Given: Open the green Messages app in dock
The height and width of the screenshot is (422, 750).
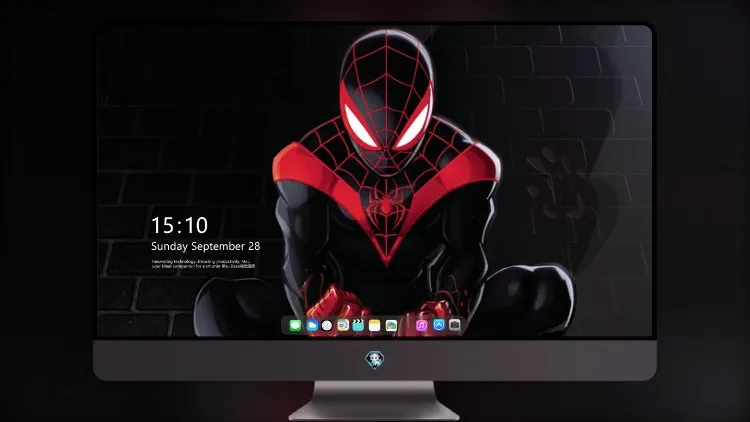Looking at the screenshot, I should pos(295,325).
